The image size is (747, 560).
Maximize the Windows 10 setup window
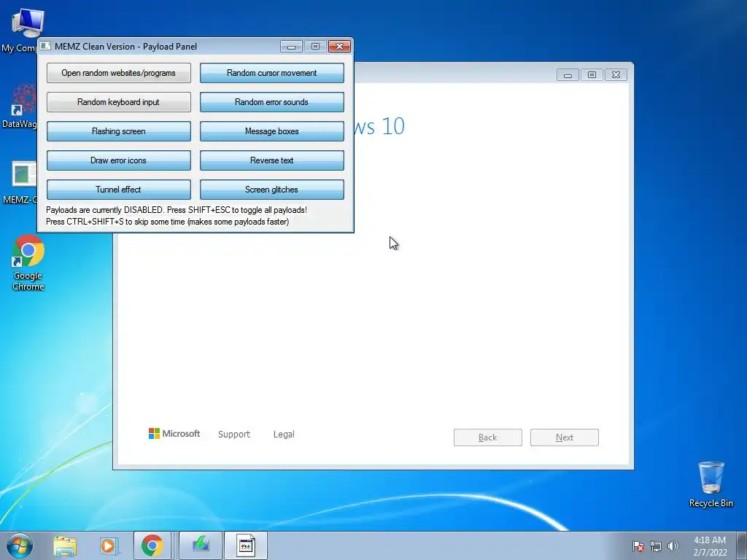pyautogui.click(x=592, y=75)
